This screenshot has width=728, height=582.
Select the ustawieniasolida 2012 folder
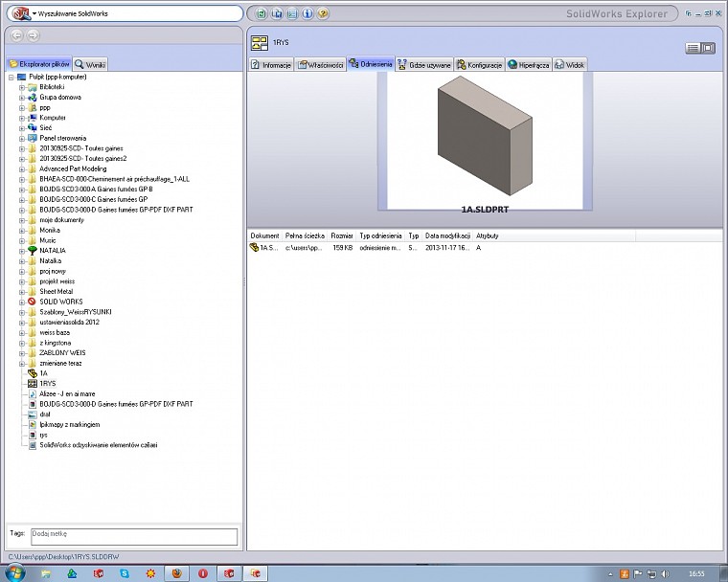[x=69, y=323]
